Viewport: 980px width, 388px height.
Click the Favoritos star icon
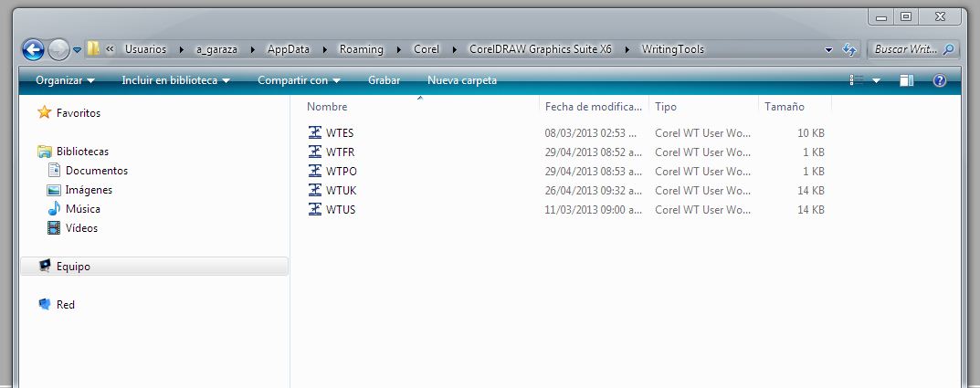[44, 113]
